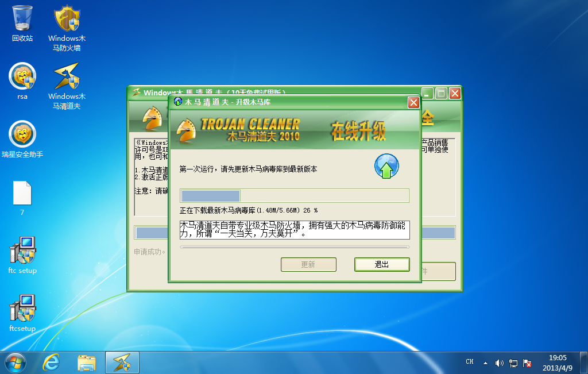588x374 pixels.
Task: Open the Windows木马防火墙 desktop shortcut
Action: 67,28
